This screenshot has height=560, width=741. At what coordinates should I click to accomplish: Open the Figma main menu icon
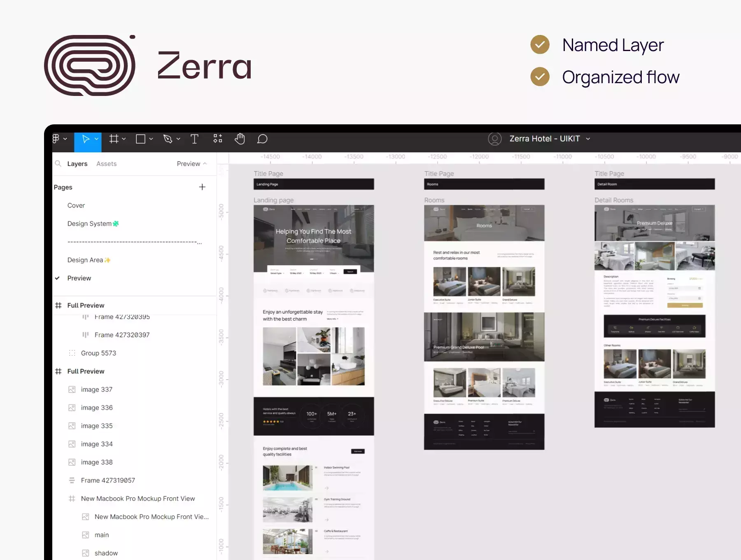pyautogui.click(x=56, y=139)
